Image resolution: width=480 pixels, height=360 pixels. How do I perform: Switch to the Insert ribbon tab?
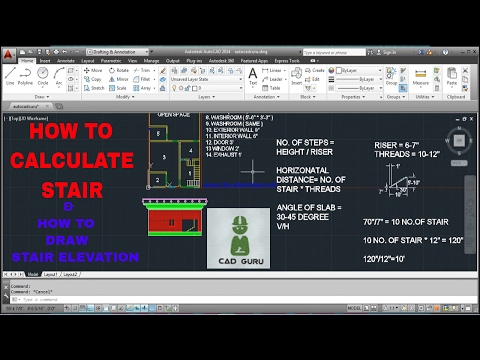pyautogui.click(x=45, y=61)
